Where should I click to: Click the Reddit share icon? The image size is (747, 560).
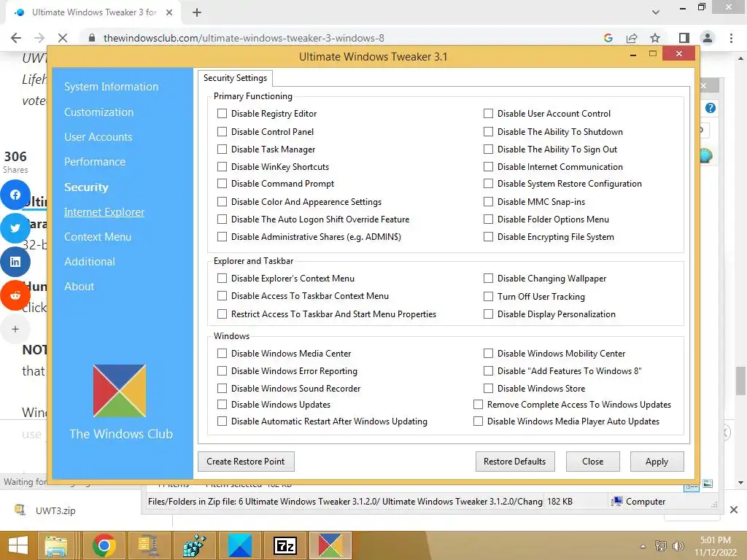[15, 296]
